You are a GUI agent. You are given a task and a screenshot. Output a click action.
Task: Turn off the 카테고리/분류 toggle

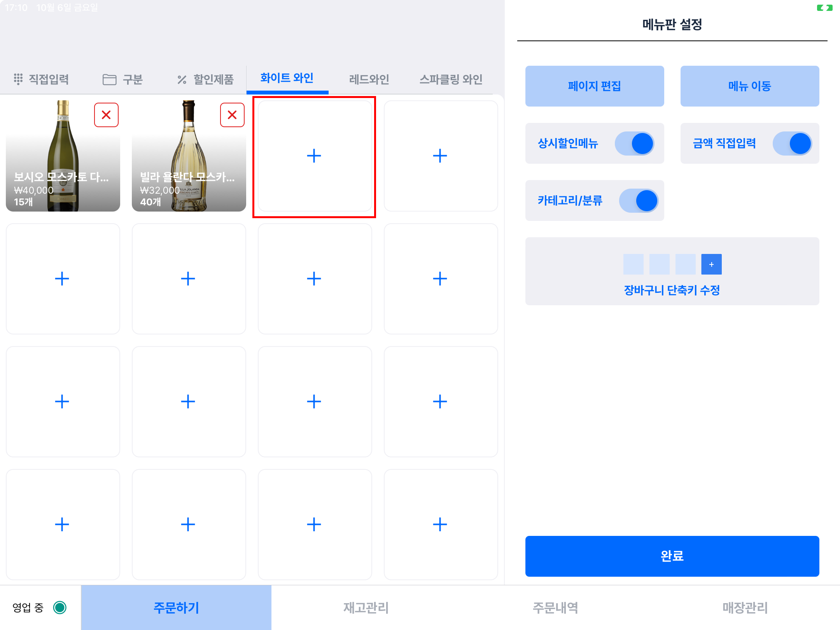point(638,201)
